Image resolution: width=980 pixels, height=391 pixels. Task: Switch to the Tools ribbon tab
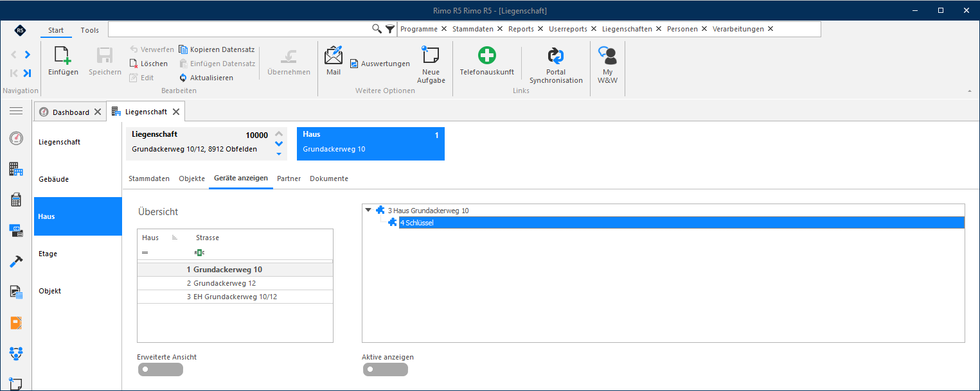click(x=90, y=30)
